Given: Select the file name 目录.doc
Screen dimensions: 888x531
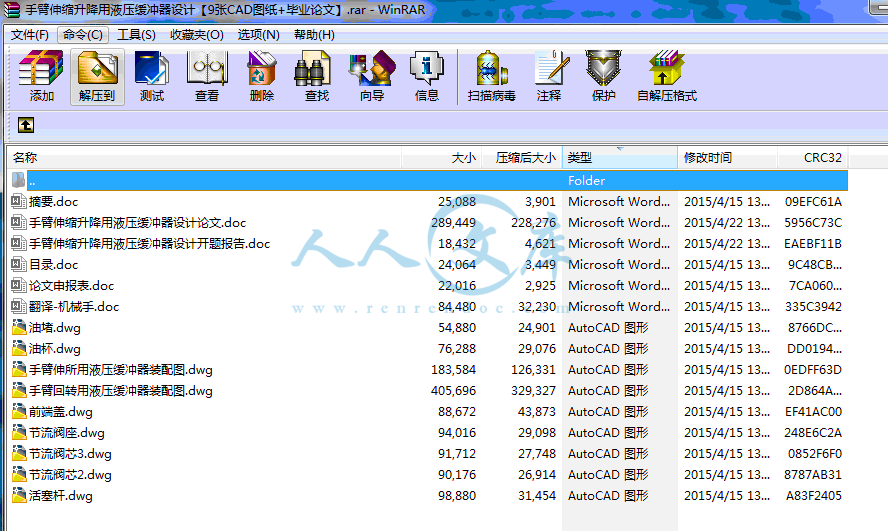Looking at the screenshot, I should (53, 264).
